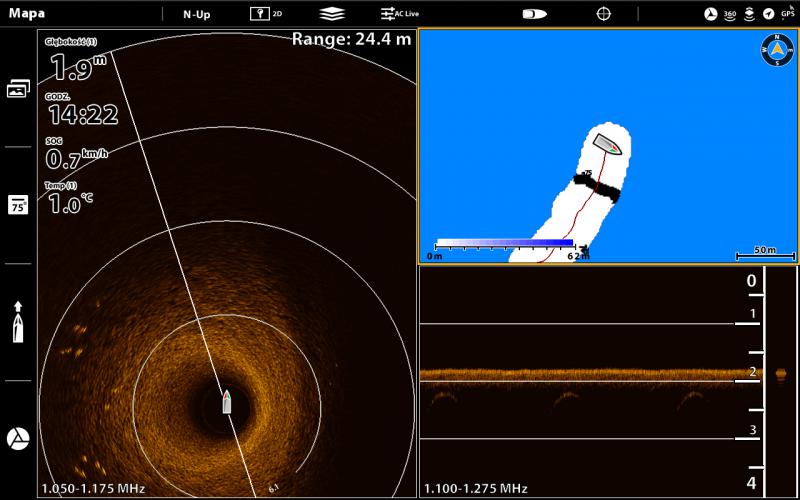Change the N-Up chart orientation

(x=196, y=14)
